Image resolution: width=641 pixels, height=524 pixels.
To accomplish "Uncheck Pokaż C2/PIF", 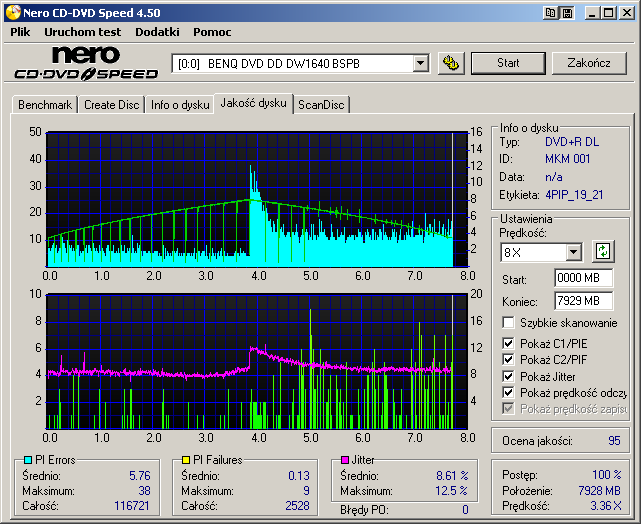I will (508, 359).
